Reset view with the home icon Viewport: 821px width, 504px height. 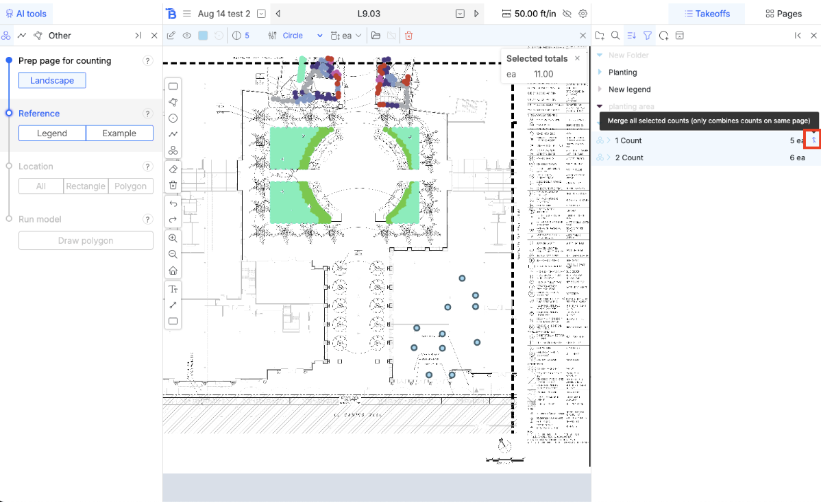coord(173,270)
